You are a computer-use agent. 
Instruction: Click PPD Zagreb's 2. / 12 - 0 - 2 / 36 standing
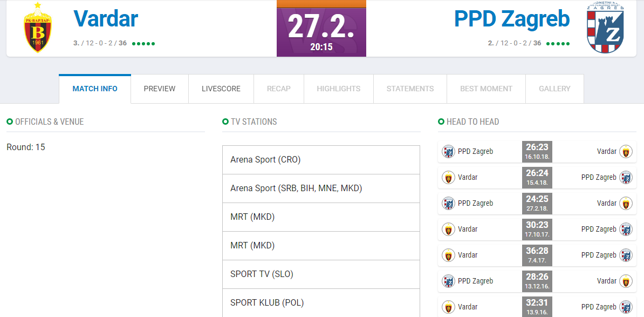pyautogui.click(x=515, y=43)
